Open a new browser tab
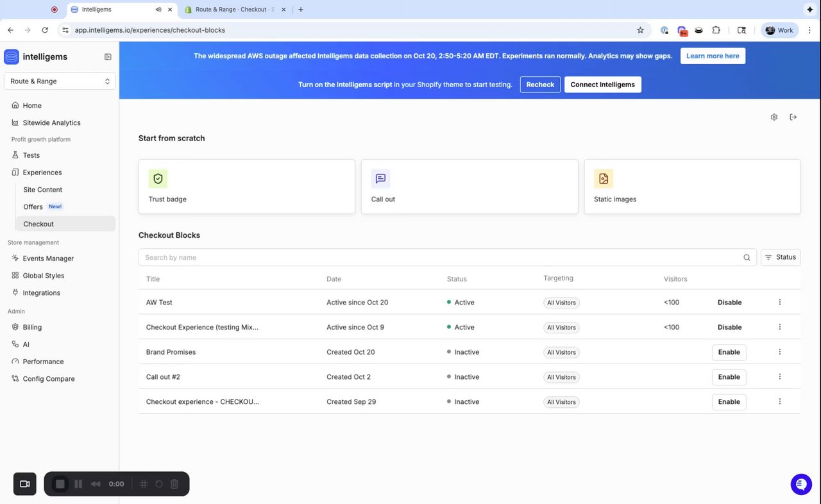 (301, 10)
